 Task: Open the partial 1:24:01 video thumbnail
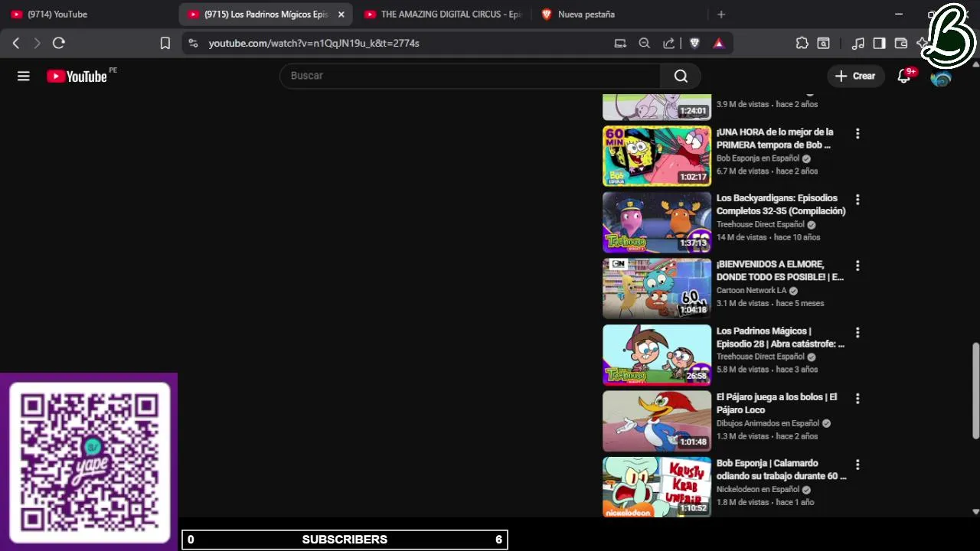tap(657, 107)
